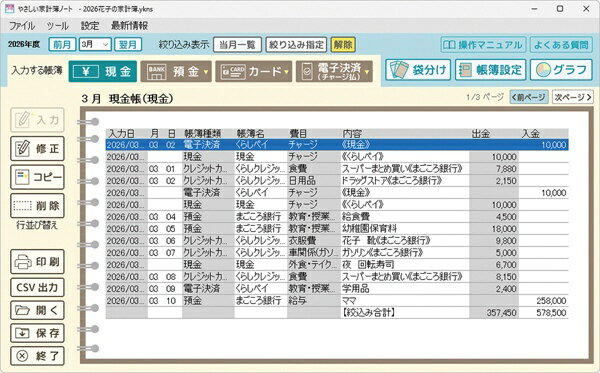Screen dimensions: 600x373
Task: Go to previous month with 前月
Action: [62, 44]
